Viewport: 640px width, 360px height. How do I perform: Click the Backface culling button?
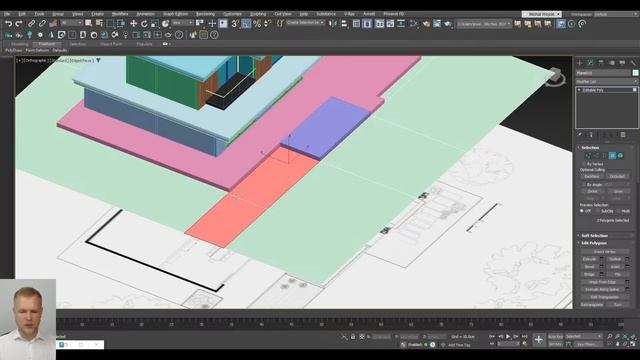click(592, 176)
